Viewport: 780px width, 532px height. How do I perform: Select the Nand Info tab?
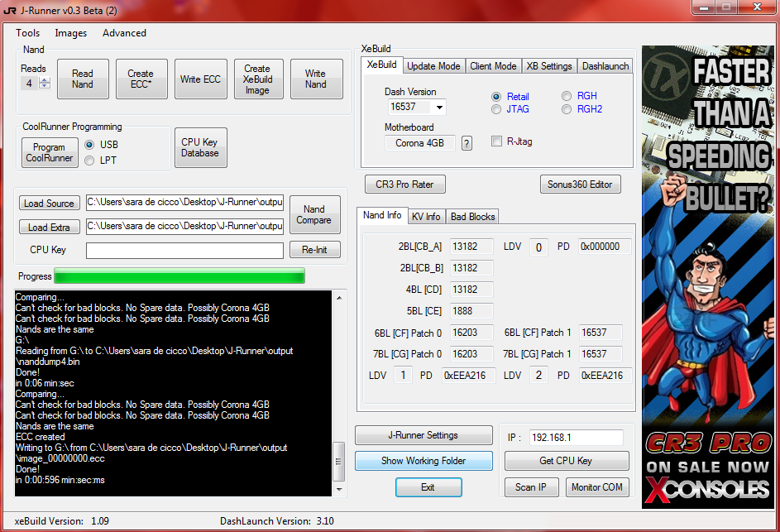[382, 215]
